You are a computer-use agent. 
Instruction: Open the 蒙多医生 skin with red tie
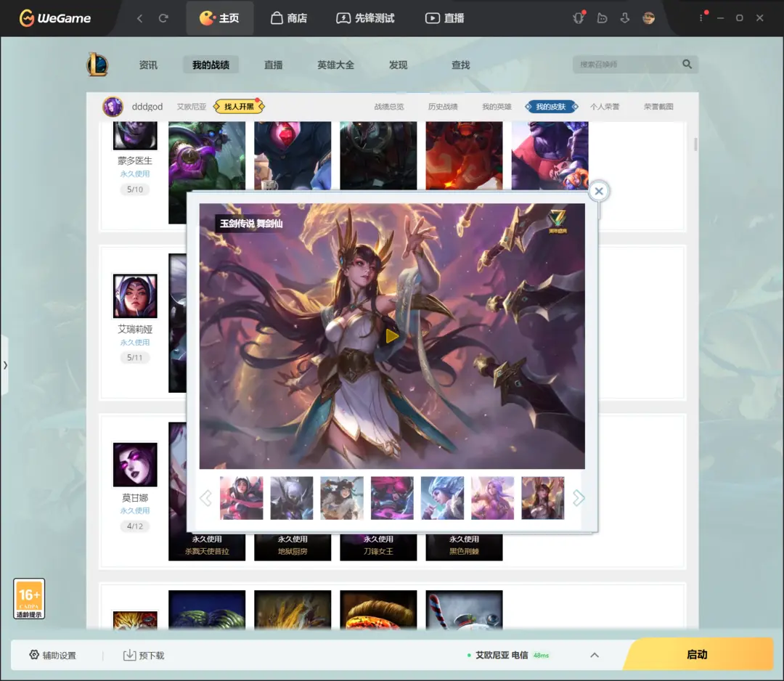pos(293,155)
